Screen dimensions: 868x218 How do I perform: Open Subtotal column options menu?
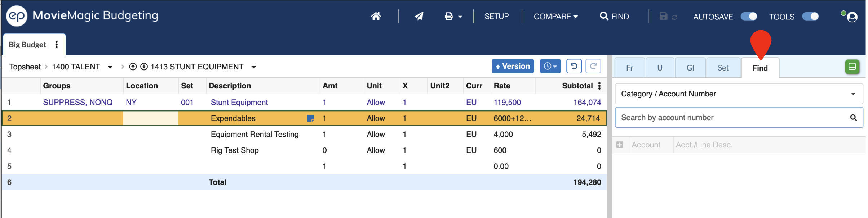point(599,86)
